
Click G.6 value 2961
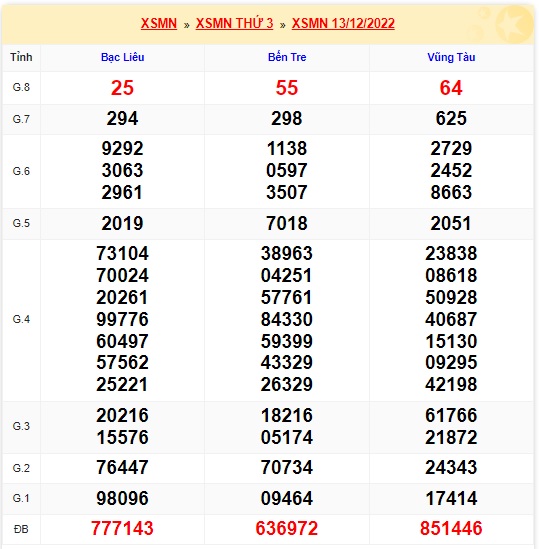123,192
